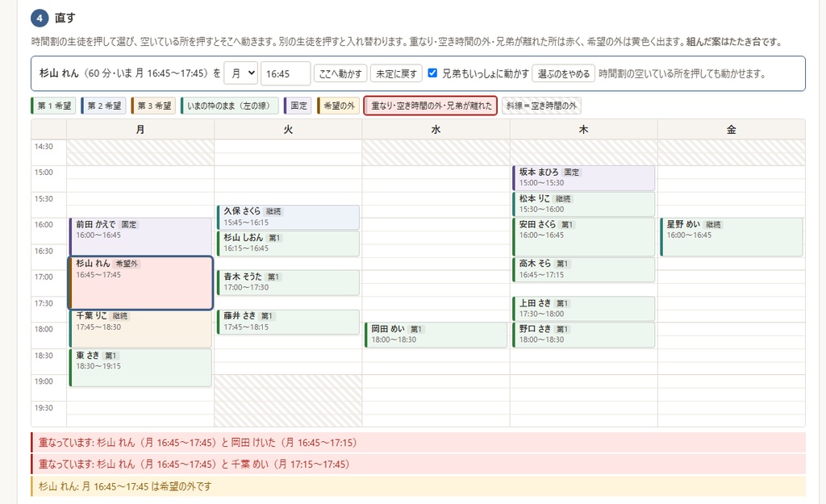Click the 希望の外 legend chip
The height and width of the screenshot is (504, 826).
click(338, 106)
